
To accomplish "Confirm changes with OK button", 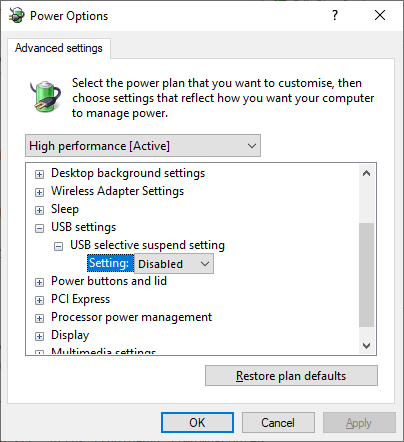I will point(197,423).
